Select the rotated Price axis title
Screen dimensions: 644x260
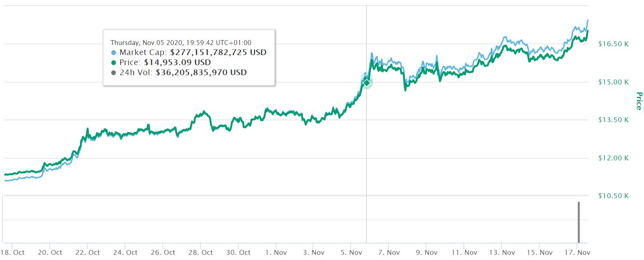(x=638, y=101)
